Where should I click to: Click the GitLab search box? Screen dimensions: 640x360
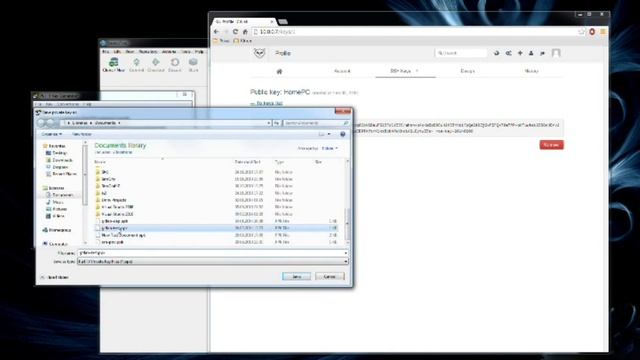point(461,53)
